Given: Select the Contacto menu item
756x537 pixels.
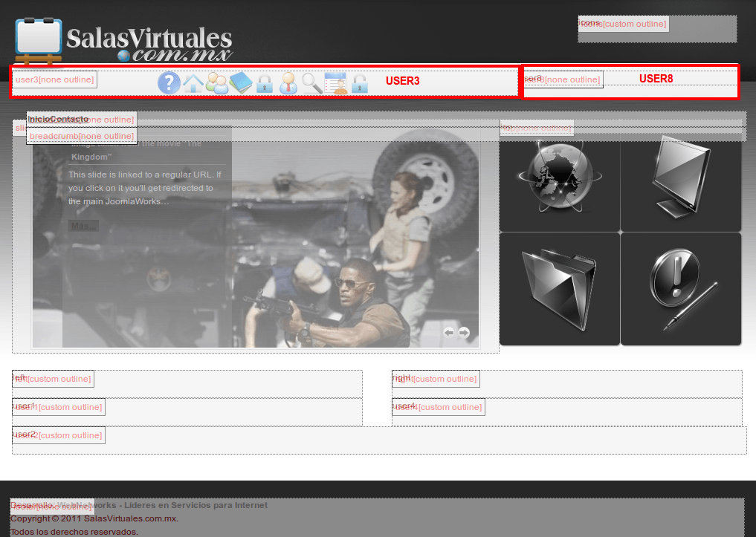Looking at the screenshot, I should [70, 119].
